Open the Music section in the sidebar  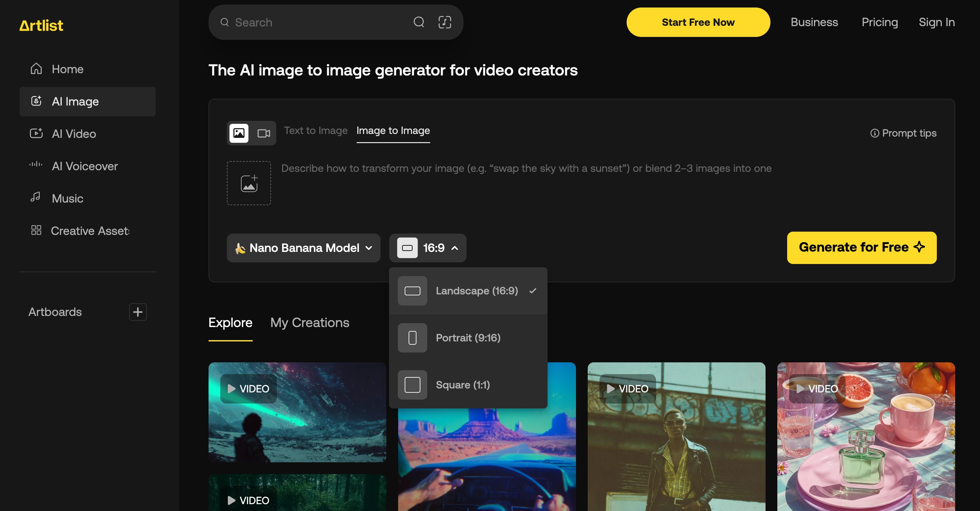point(67,198)
